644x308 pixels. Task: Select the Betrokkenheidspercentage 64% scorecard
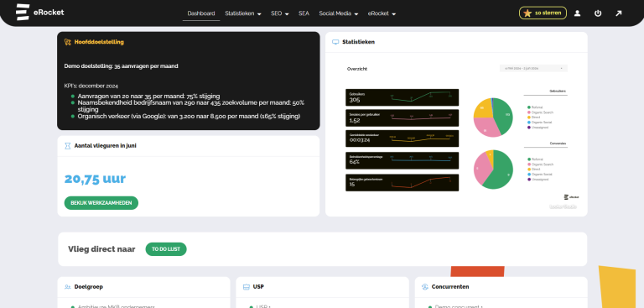coord(402,160)
